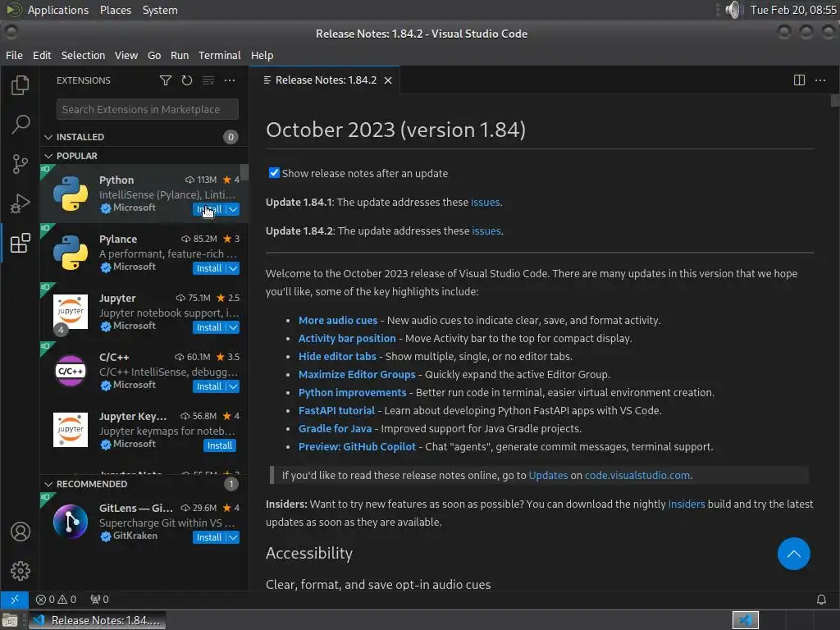Select the Release Notes: 1.84.2 tab
The image size is (840, 630).
click(326, 80)
